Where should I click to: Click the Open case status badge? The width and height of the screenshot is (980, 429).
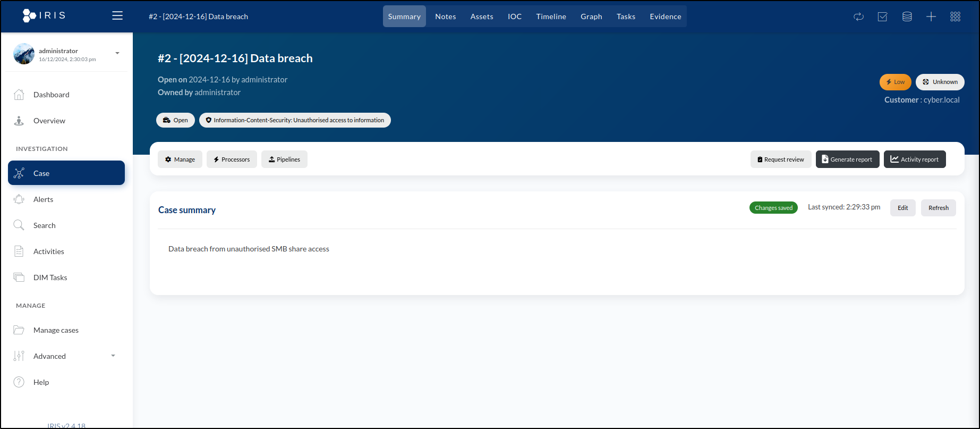(175, 120)
